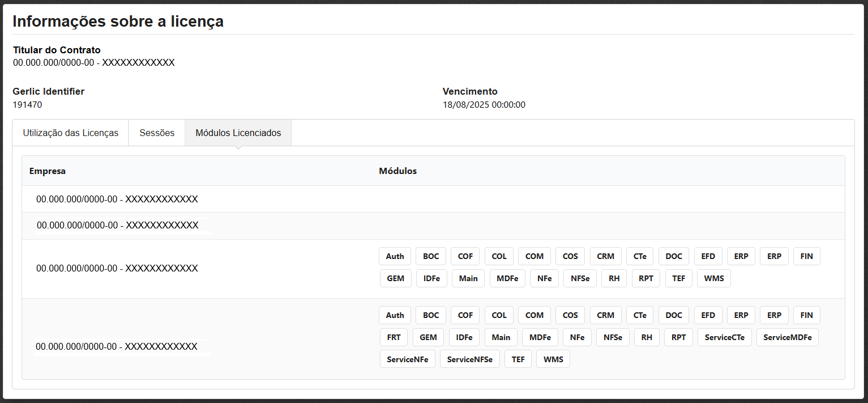868x403 pixels.
Task: Select the RPT badge immediately left of TEF
Action: 645,278
